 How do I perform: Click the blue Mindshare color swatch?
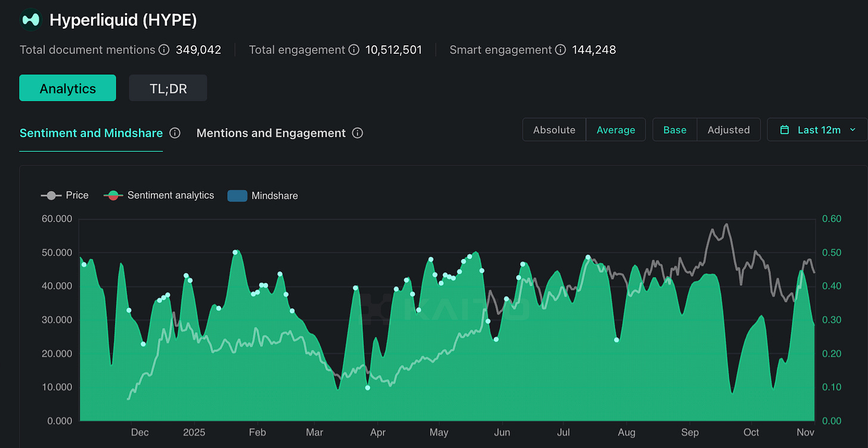pyautogui.click(x=237, y=196)
